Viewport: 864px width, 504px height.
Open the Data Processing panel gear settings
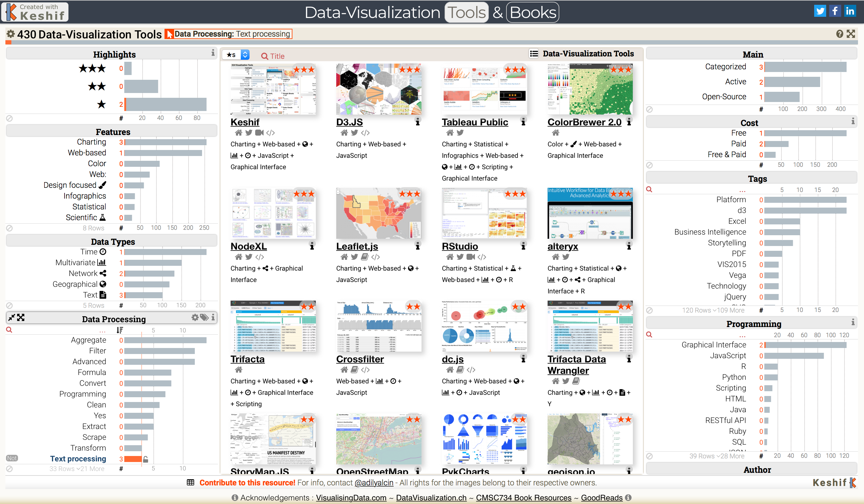click(x=195, y=317)
